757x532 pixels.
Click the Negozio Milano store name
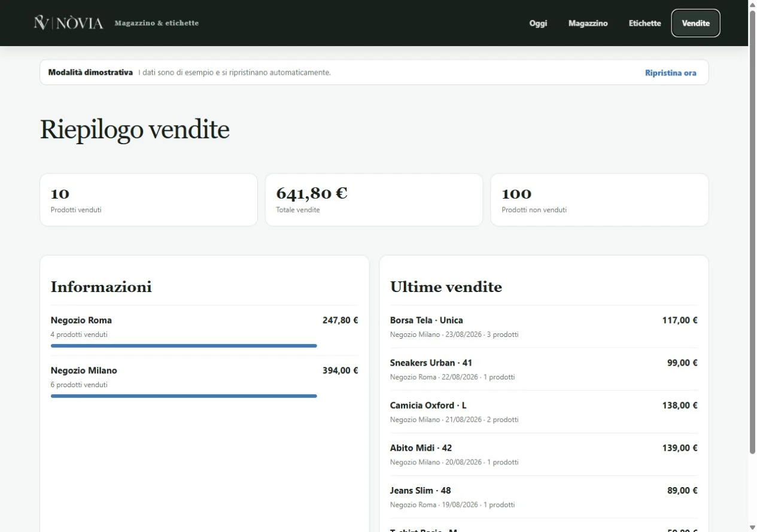84,370
